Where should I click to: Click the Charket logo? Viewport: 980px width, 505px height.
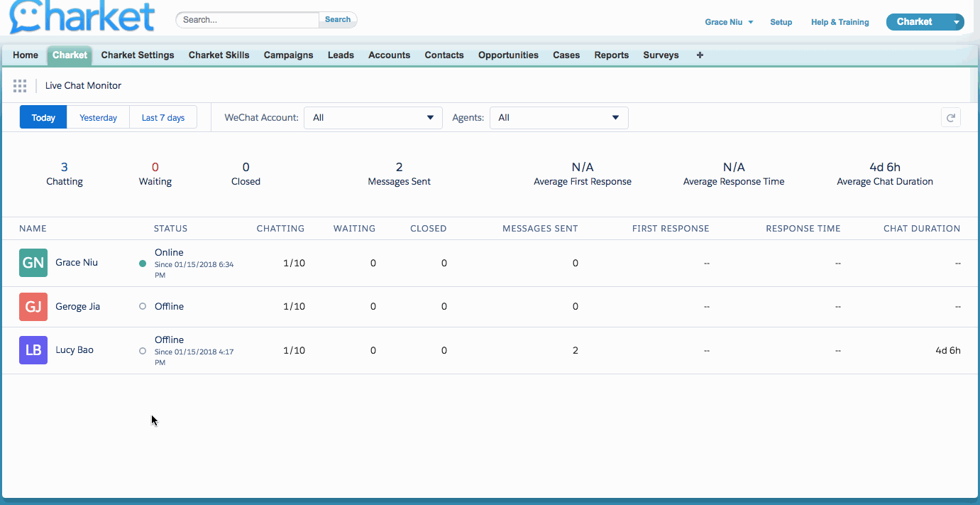[82, 17]
